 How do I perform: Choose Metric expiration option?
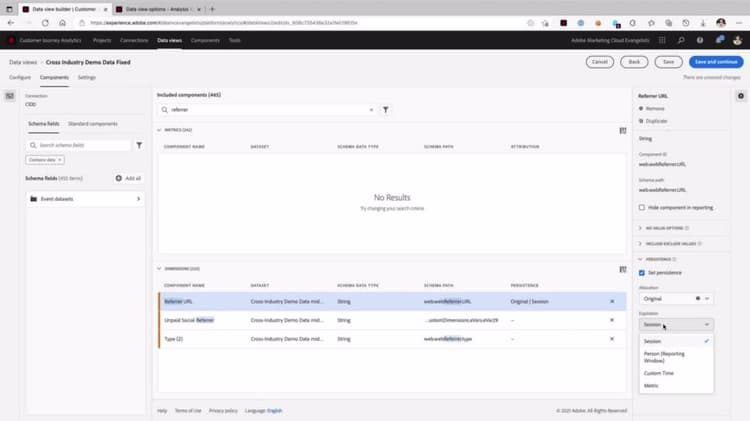[x=676, y=386]
